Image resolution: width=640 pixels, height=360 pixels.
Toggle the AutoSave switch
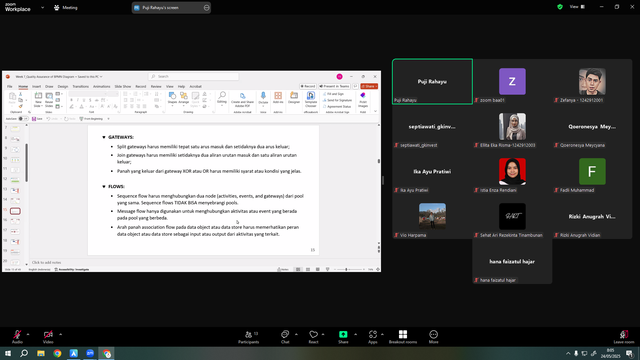click(23, 119)
